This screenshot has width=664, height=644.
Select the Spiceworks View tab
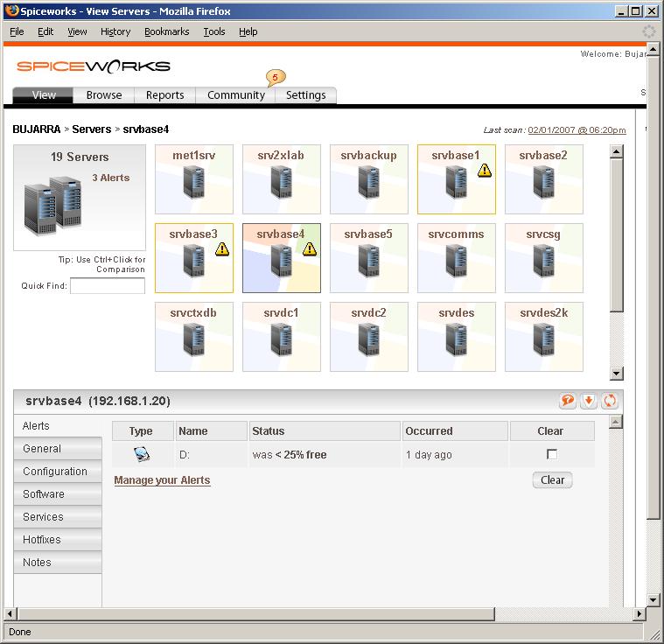tap(43, 95)
